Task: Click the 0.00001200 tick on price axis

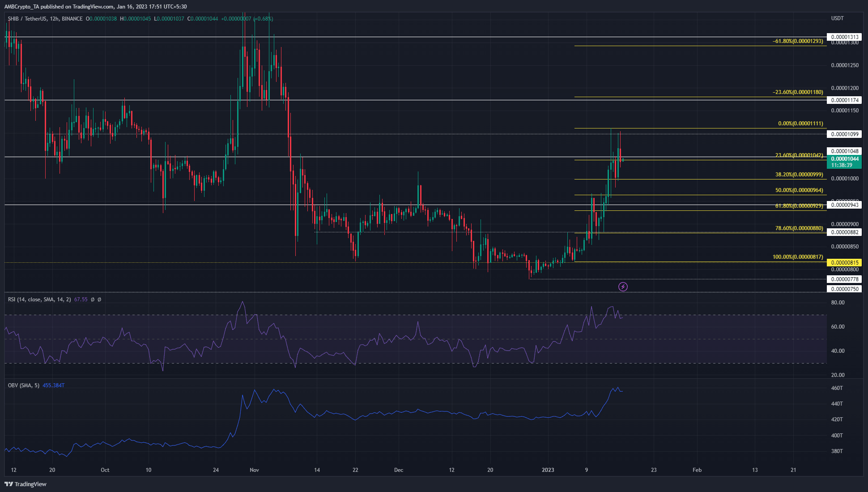Action: coord(845,88)
